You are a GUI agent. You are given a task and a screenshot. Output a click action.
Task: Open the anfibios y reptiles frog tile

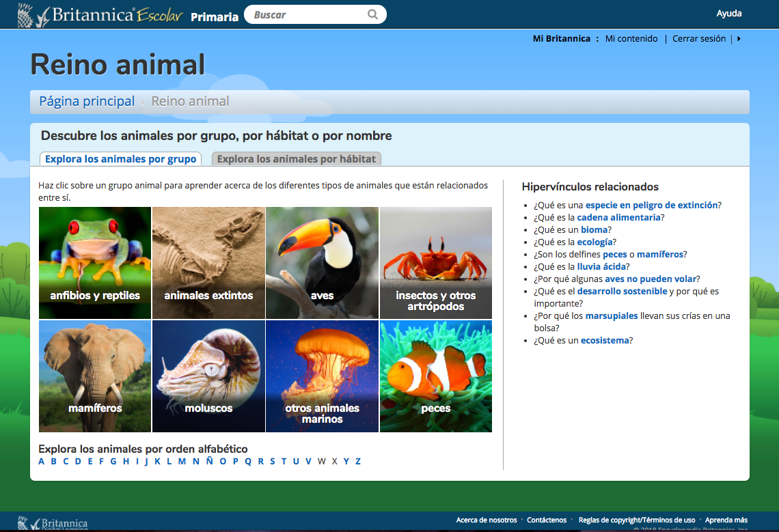coord(95,263)
